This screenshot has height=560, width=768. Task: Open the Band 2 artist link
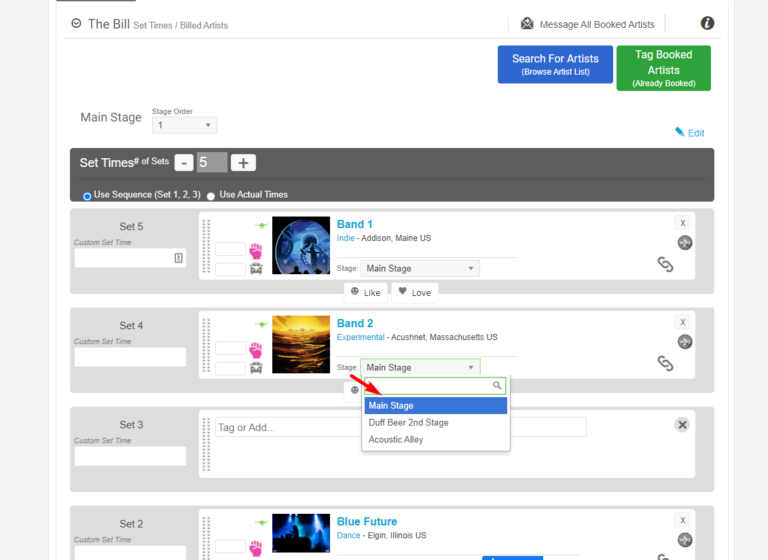[355, 323]
